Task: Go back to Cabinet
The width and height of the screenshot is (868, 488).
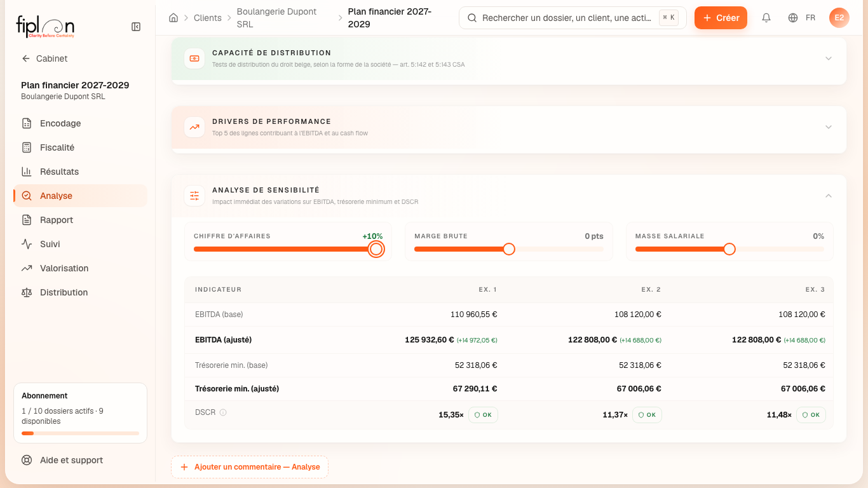Action: [44, 58]
